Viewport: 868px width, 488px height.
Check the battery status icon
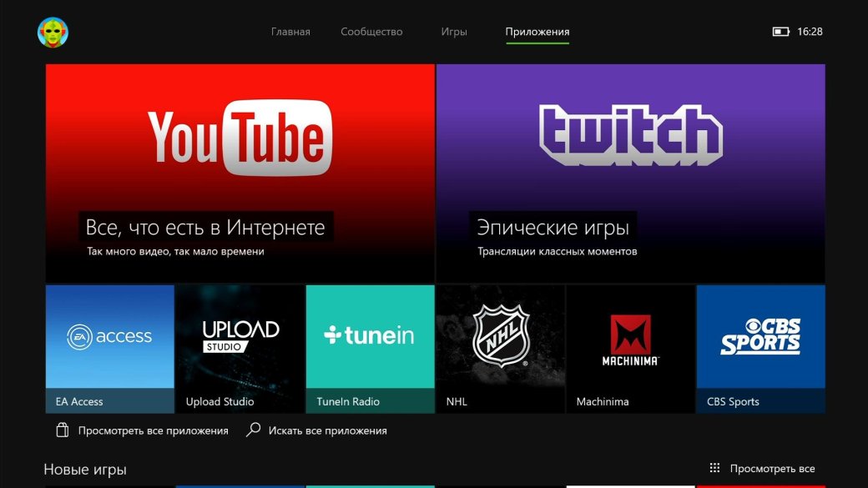[x=780, y=32]
